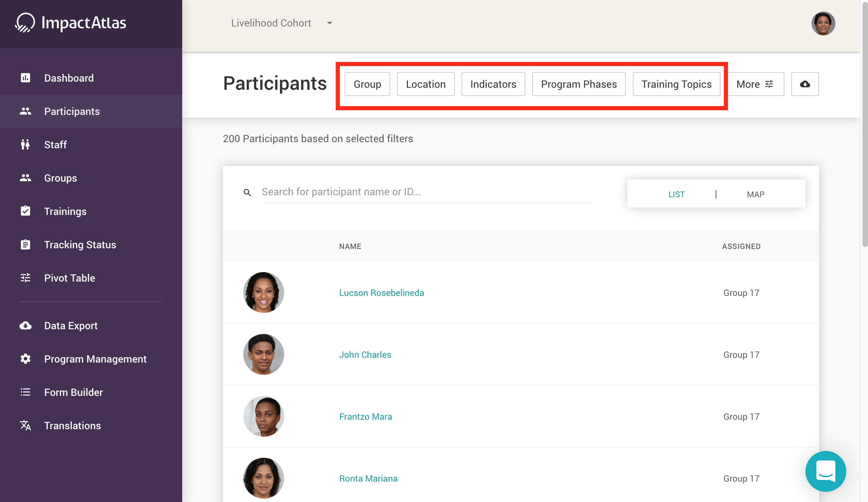Click the Trainings clipboard-check icon
The width and height of the screenshot is (868, 502).
click(x=25, y=211)
